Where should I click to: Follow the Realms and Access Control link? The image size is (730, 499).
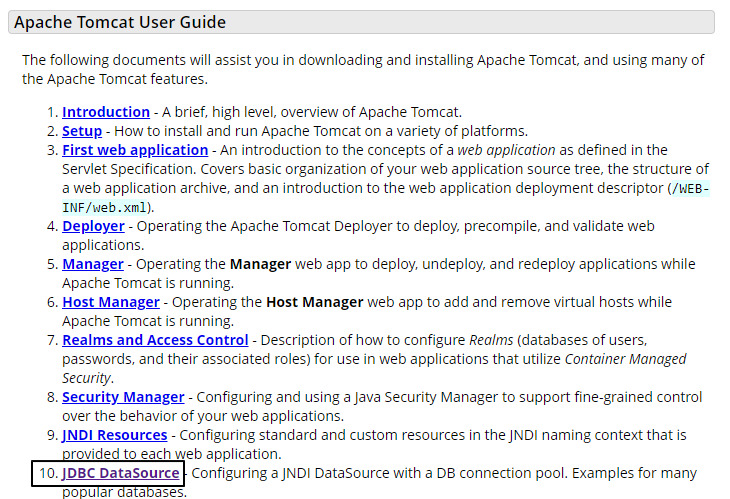pos(155,340)
